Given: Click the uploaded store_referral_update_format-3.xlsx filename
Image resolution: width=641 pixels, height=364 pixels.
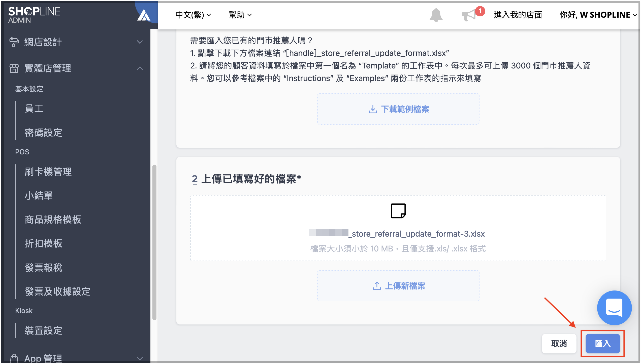Looking at the screenshot, I should pos(397,233).
